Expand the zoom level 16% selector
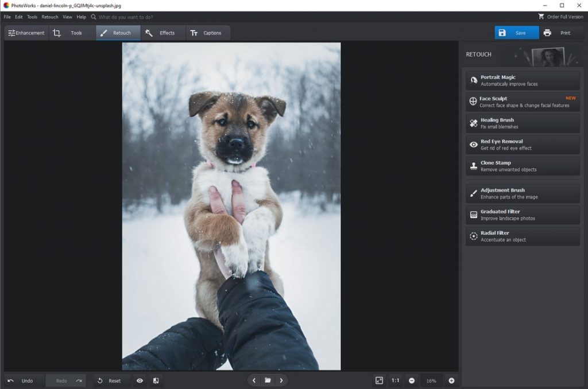 (x=431, y=380)
